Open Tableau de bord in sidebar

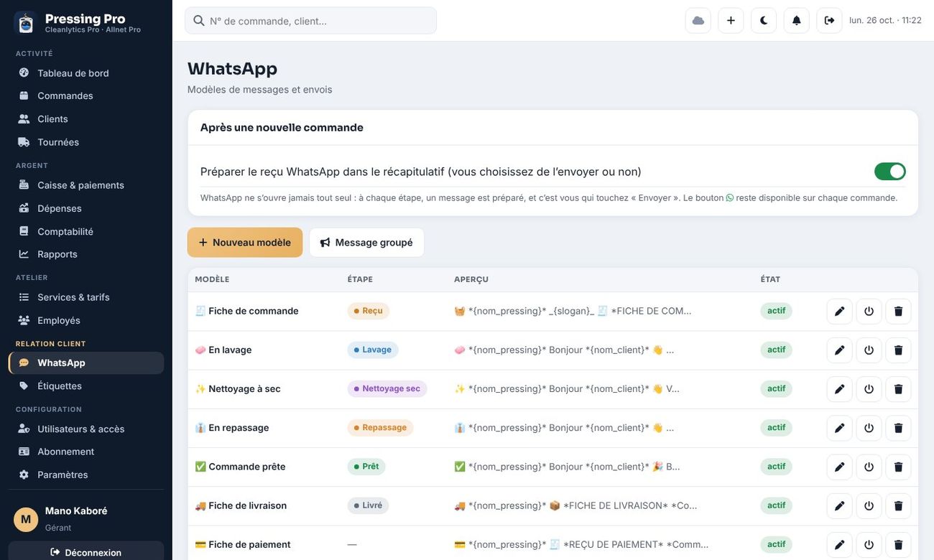click(x=86, y=73)
